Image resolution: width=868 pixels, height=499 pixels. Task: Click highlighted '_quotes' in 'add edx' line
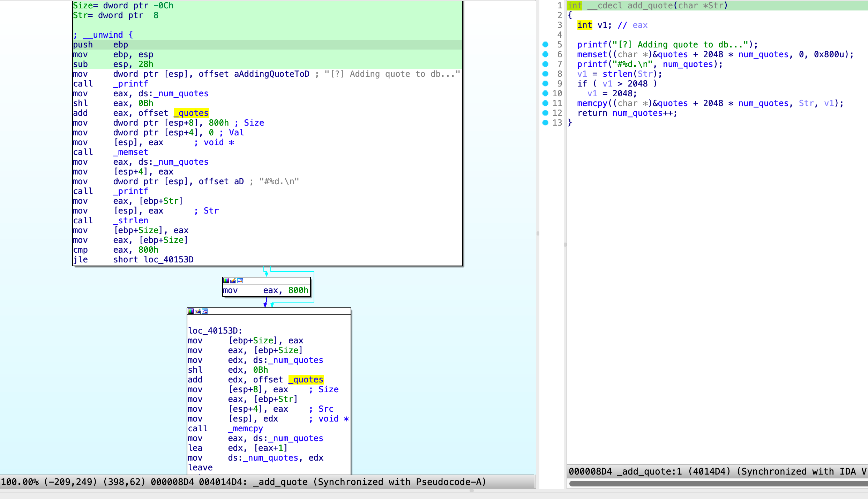click(306, 380)
